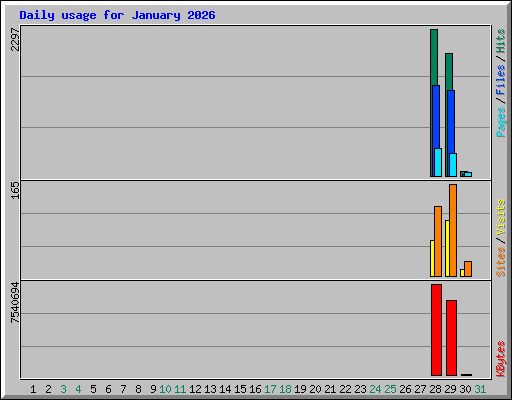This screenshot has height=400, width=512.
Task: Click green weekend day label 4
Action: click(78, 389)
